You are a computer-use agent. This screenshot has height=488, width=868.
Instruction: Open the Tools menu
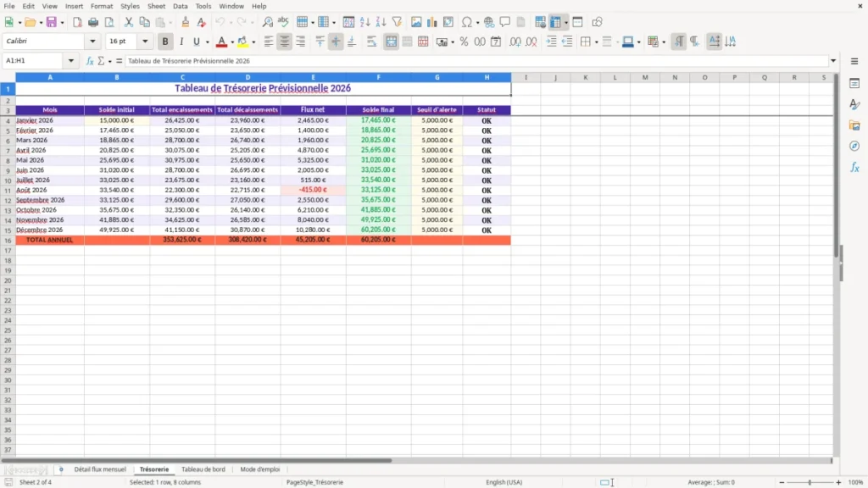(x=203, y=6)
